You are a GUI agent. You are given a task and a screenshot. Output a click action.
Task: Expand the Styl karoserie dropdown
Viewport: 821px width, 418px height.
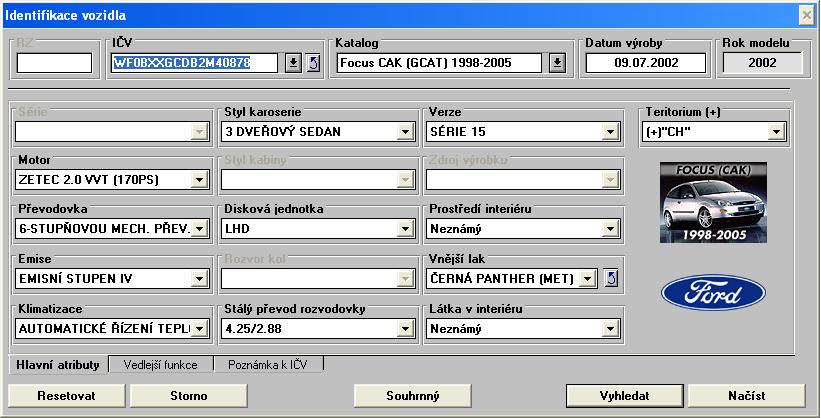405,131
